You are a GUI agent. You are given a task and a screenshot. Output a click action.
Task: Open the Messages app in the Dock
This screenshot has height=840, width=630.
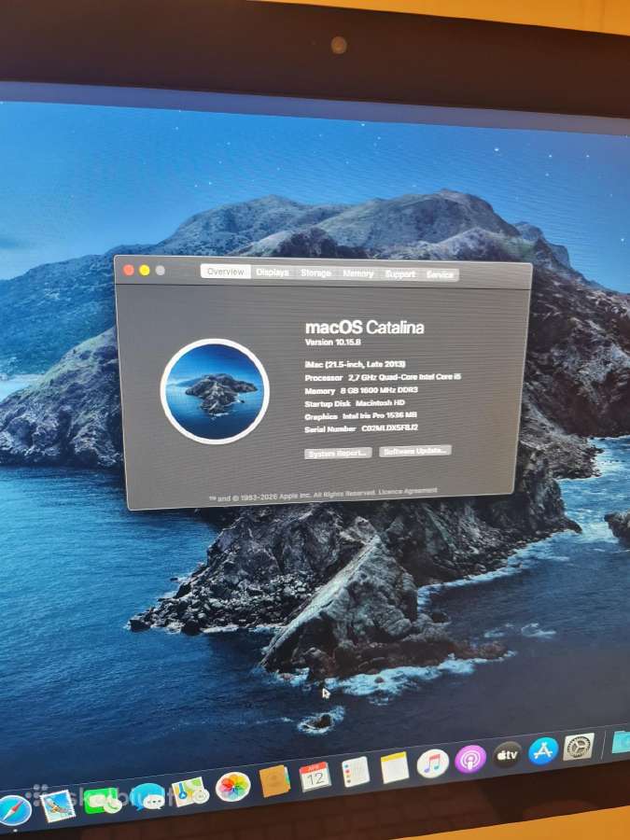pyautogui.click(x=147, y=797)
